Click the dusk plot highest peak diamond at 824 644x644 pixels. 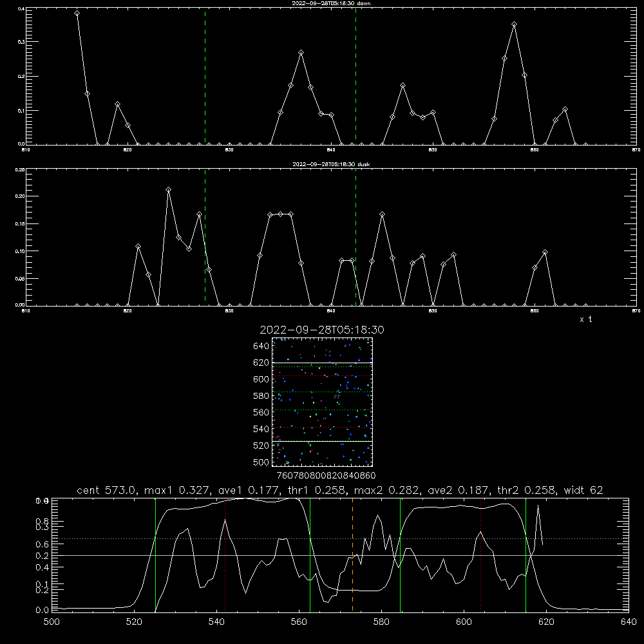tap(168, 190)
